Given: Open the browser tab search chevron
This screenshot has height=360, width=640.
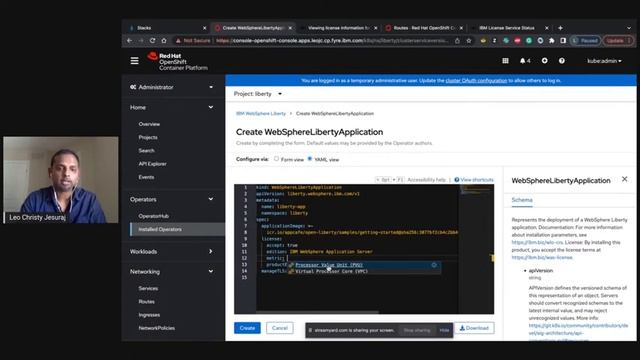Looking at the screenshot, I should tap(629, 28).
